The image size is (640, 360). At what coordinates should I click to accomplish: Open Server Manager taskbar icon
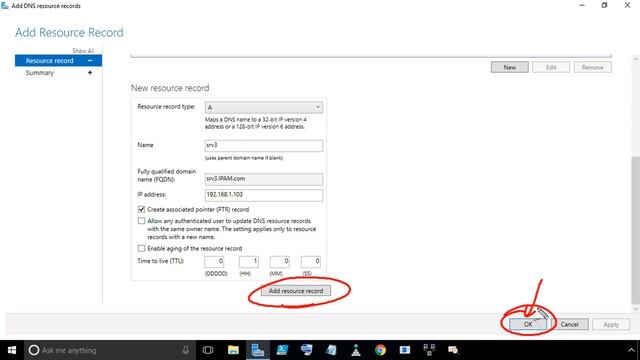pos(258,350)
